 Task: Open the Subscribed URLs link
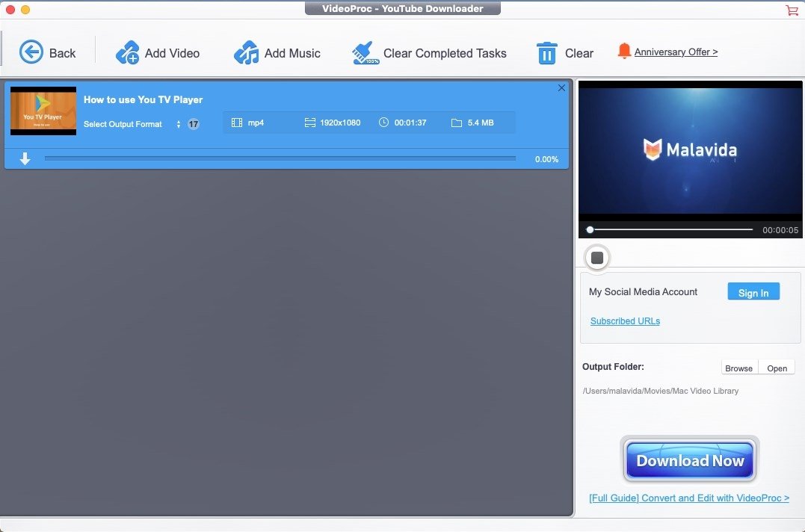pyautogui.click(x=625, y=321)
